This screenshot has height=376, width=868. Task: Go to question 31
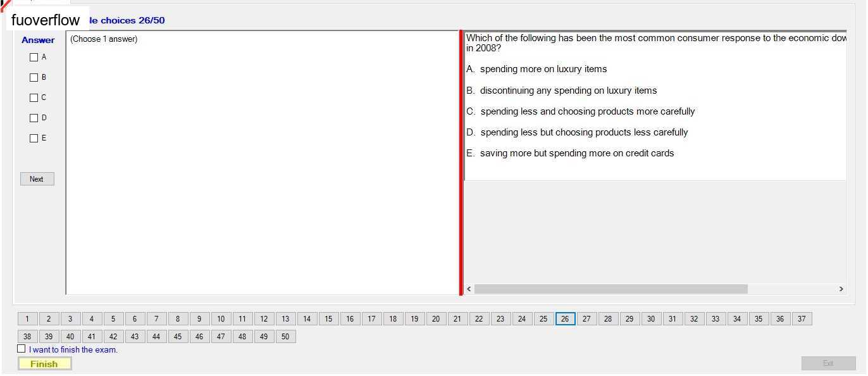coord(673,319)
